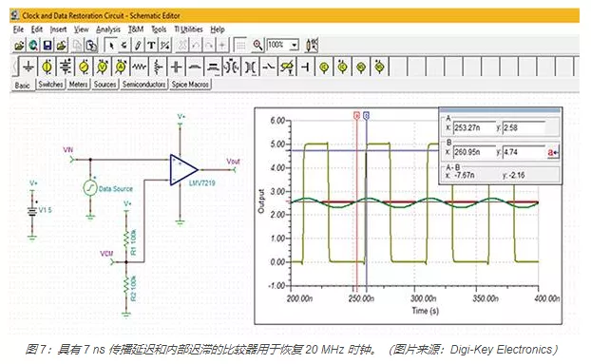The width and height of the screenshot is (591, 364).
Task: Toggle the grid display button
Action: 240,46
